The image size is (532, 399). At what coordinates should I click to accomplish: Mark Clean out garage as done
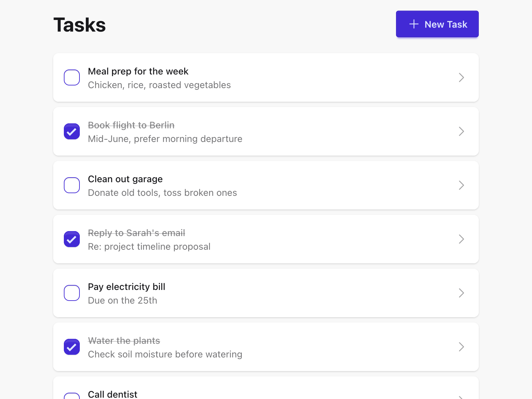click(72, 185)
